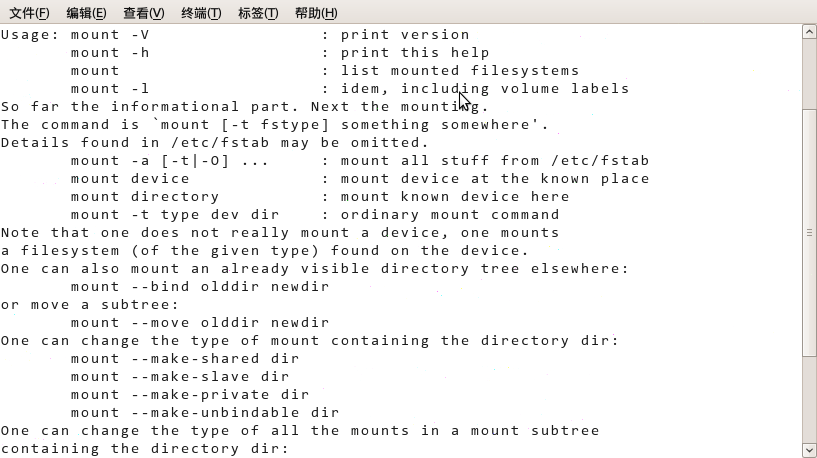Click the scrollbar up arrow
The width and height of the screenshot is (817, 458).
[809, 32]
